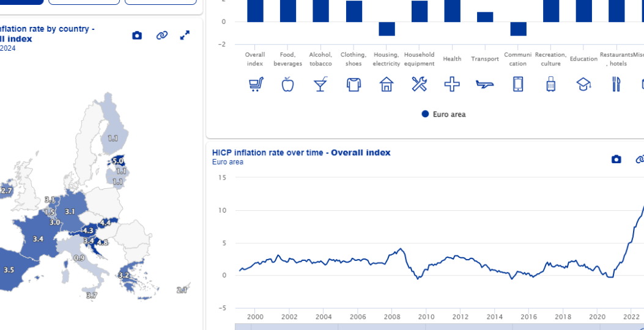The height and width of the screenshot is (330, 644).
Task: Download map snapshot with the camera icon
Action: (137, 35)
